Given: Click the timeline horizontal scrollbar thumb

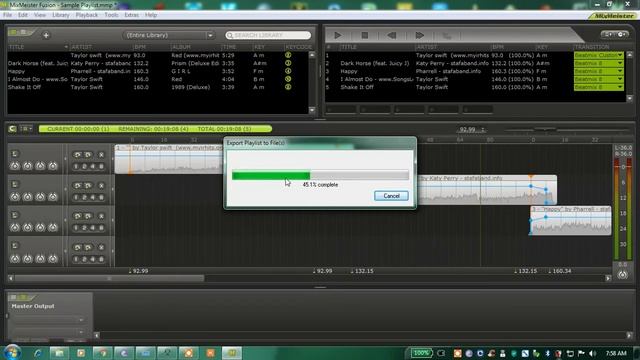Looking at the screenshot, I should click(109, 278).
